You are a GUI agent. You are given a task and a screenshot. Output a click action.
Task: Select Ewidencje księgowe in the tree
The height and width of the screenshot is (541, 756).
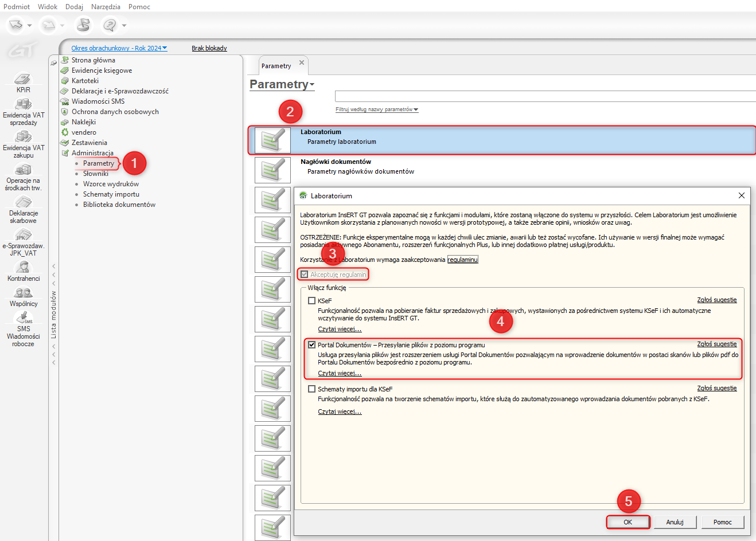point(102,70)
